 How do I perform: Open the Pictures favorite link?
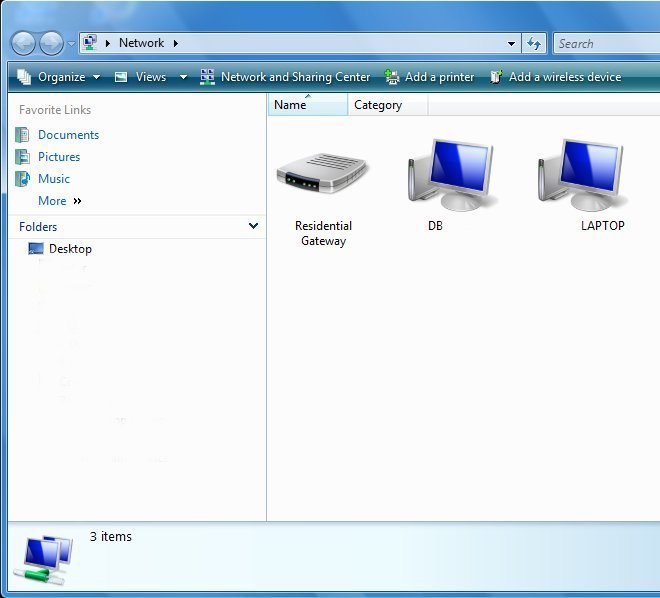pos(59,157)
